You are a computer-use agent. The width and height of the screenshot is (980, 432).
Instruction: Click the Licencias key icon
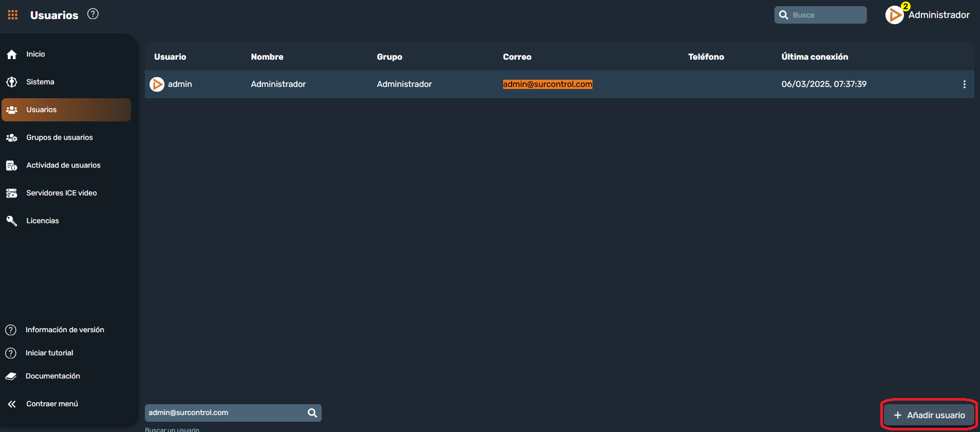[x=12, y=221]
